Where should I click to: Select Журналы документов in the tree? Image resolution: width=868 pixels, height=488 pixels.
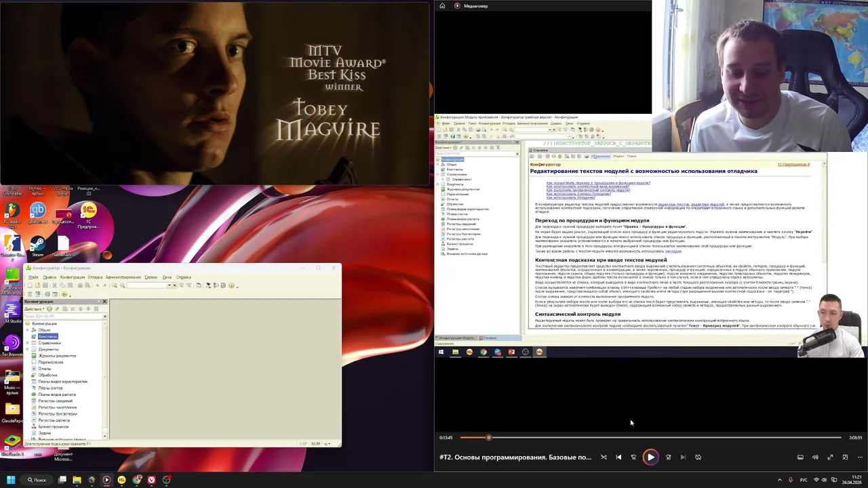[57, 356]
